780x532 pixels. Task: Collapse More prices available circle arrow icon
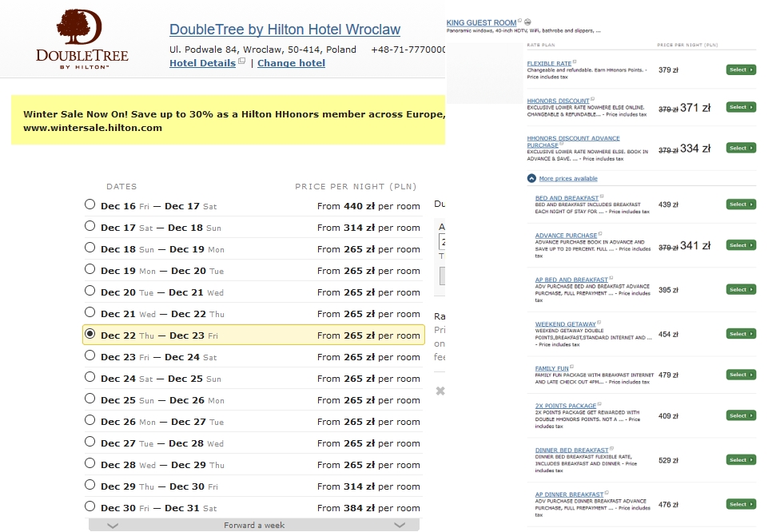(531, 178)
